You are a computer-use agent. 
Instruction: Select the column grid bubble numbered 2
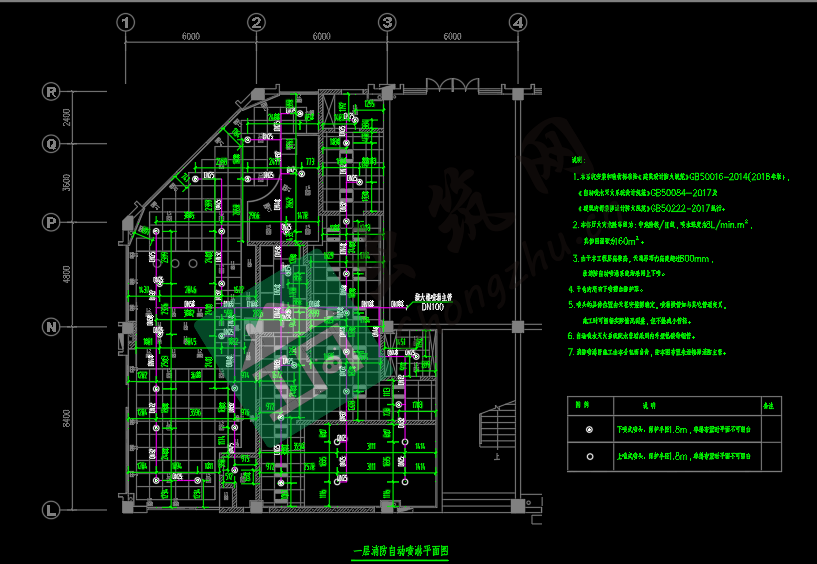pos(256,22)
